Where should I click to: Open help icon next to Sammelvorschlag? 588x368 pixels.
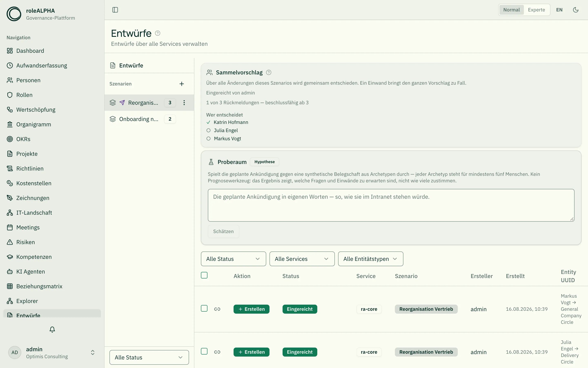[268, 72]
